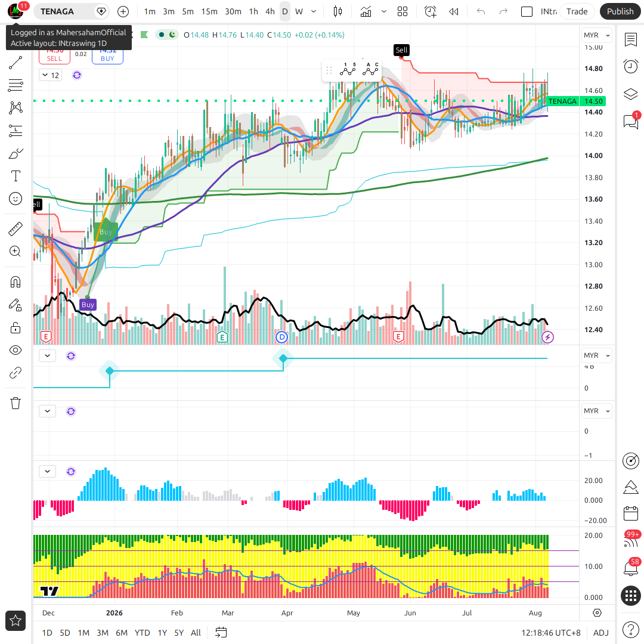This screenshot has height=644, width=644.
Task: Expand the histogram pane legend chevron
Action: 48,471
